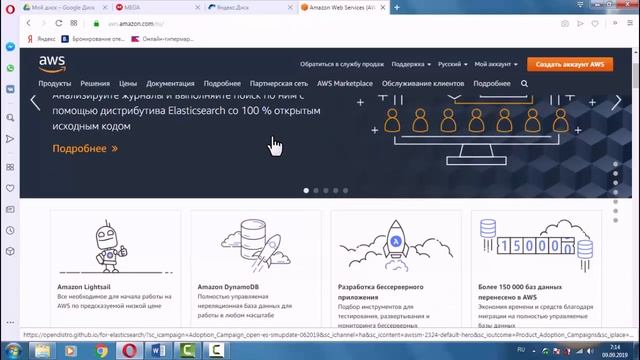
Task: Open the Онлайн-гипермаркет bookmark
Action: pos(162,39)
